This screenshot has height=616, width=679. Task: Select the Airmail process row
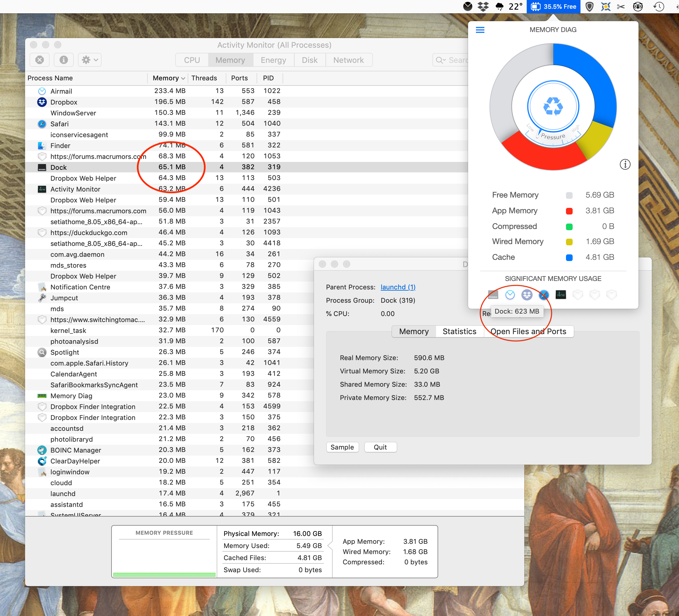point(247,91)
